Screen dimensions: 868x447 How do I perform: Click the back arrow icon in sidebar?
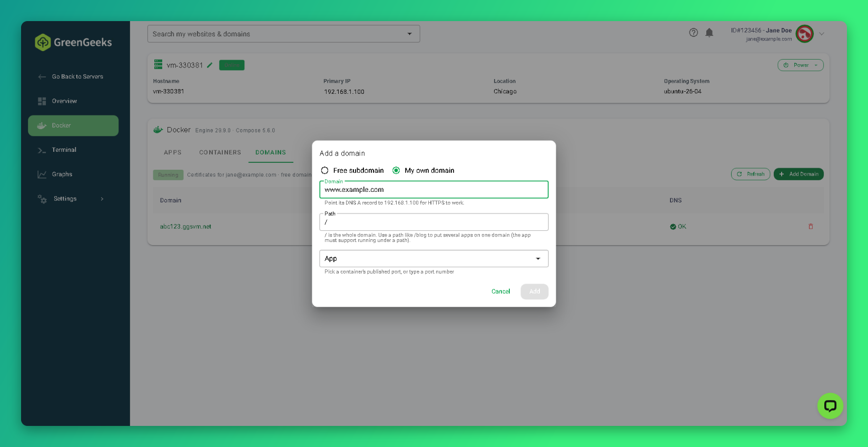click(x=42, y=77)
